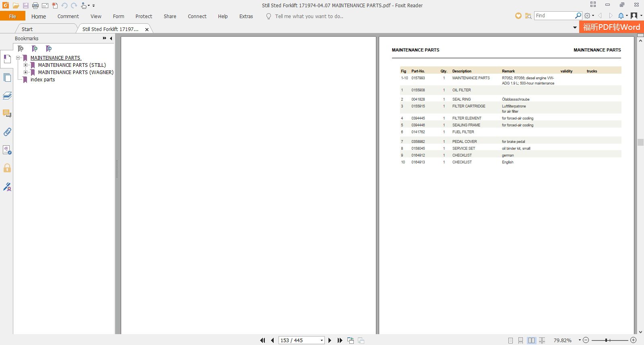Toggle facing pages view mode

(x=532, y=341)
